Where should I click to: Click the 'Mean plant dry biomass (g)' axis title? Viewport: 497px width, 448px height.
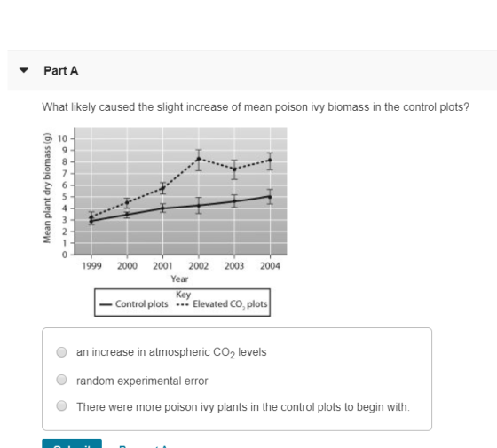tap(47, 188)
